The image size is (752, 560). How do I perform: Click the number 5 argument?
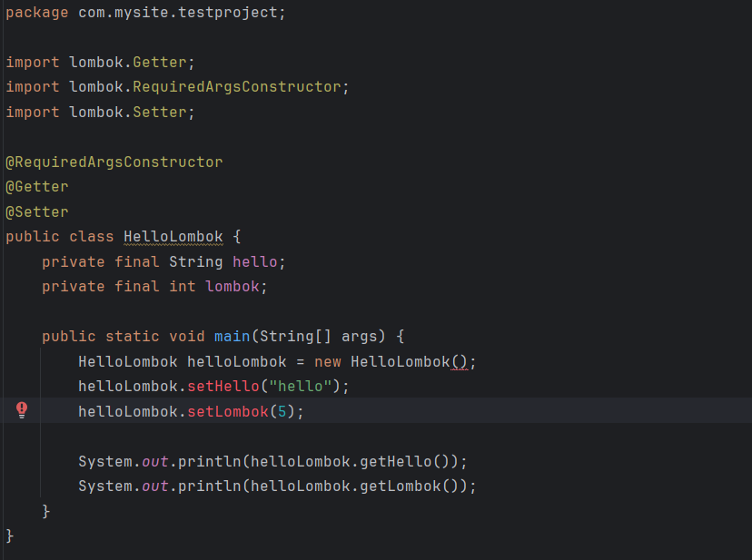pyautogui.click(x=282, y=412)
